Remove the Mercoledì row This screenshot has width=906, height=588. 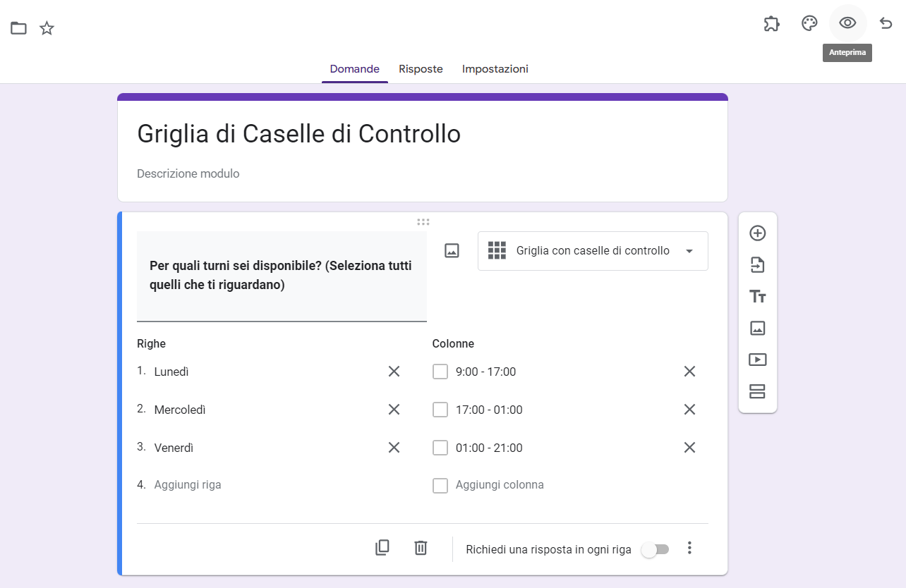(394, 410)
